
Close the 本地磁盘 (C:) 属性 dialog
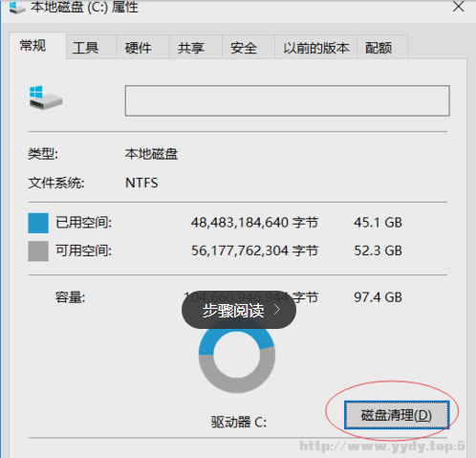459,7
